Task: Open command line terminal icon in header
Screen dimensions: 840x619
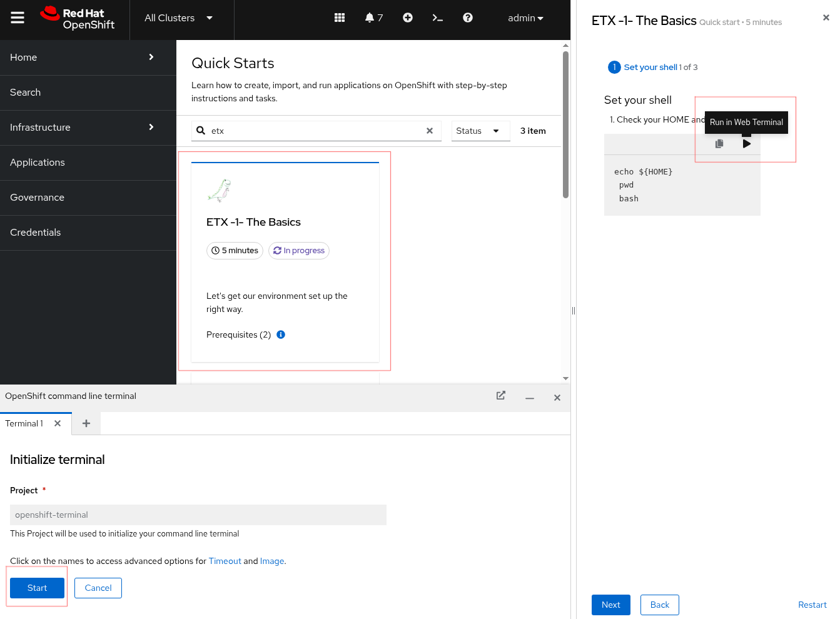Action: point(438,18)
